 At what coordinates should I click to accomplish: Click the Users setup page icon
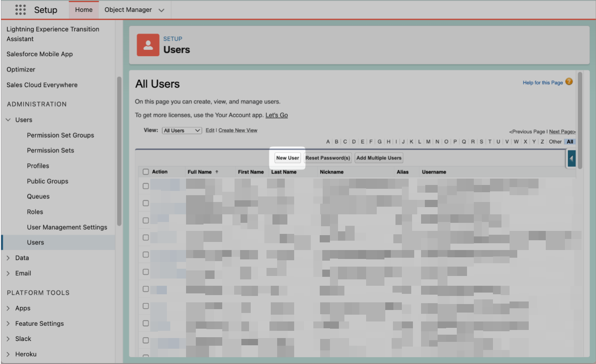click(148, 45)
